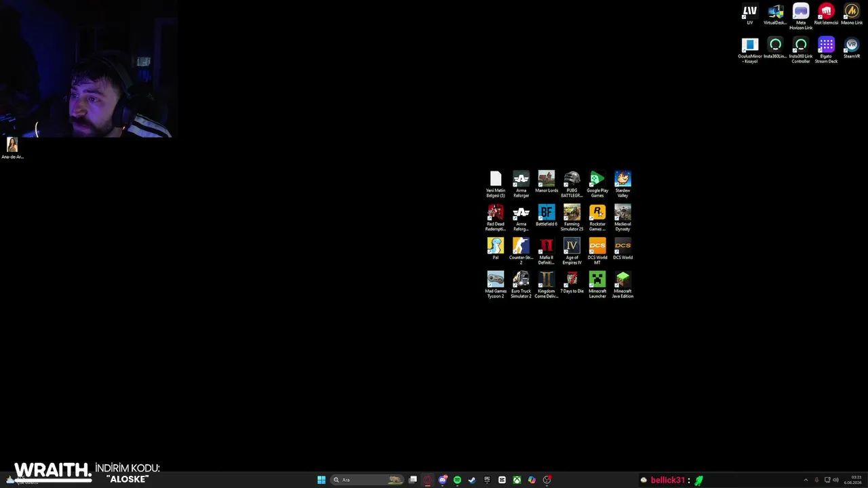Click the Kingdom Come Deliverance II icon
868x488 pixels.
coord(547,285)
